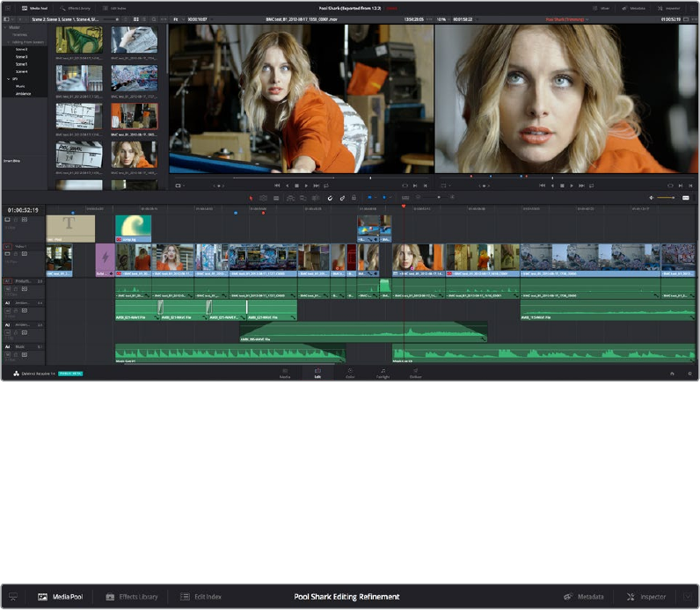700x610 pixels.
Task: Click timeline zoom out minus icon
Action: 419,197
